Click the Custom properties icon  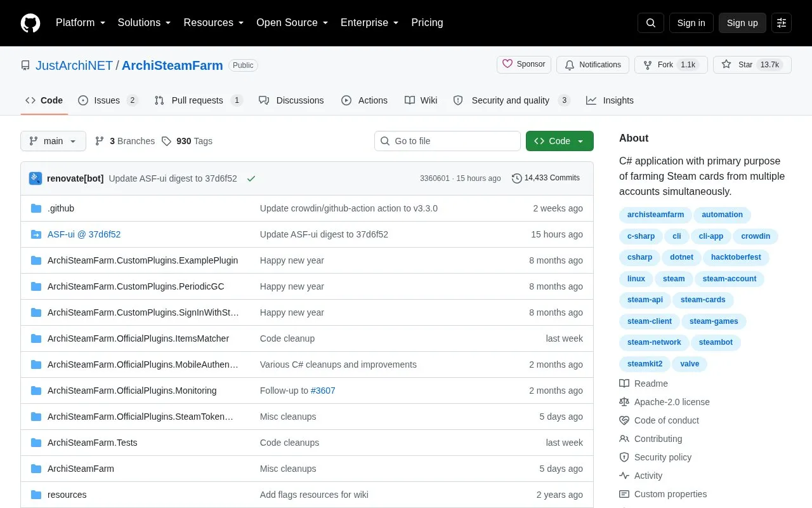point(624,494)
